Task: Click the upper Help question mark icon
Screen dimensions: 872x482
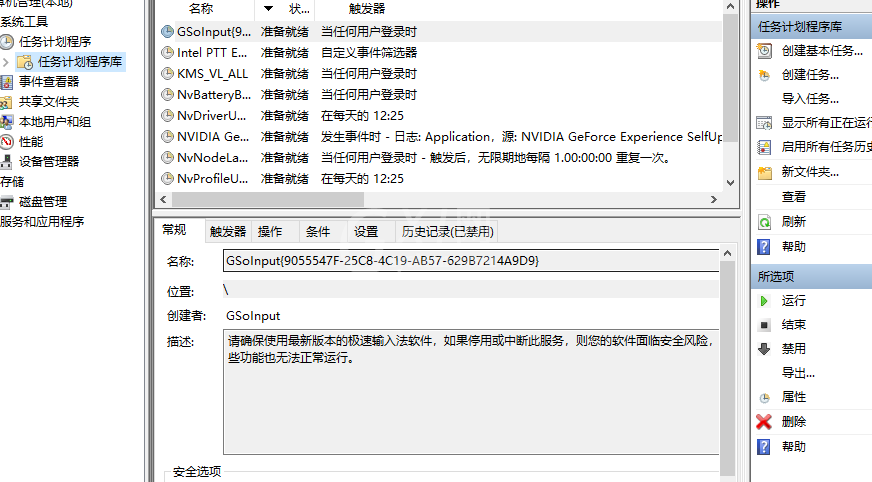Action: 765,247
